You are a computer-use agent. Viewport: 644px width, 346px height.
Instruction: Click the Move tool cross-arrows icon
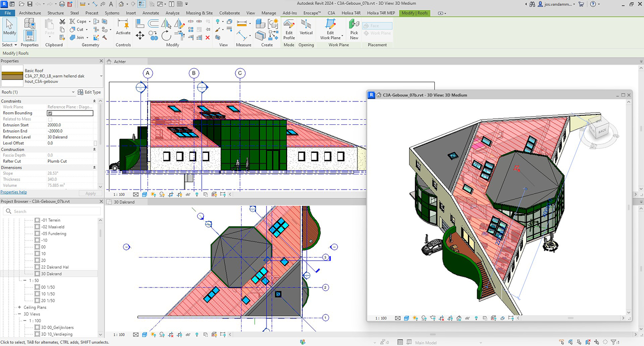140,36
